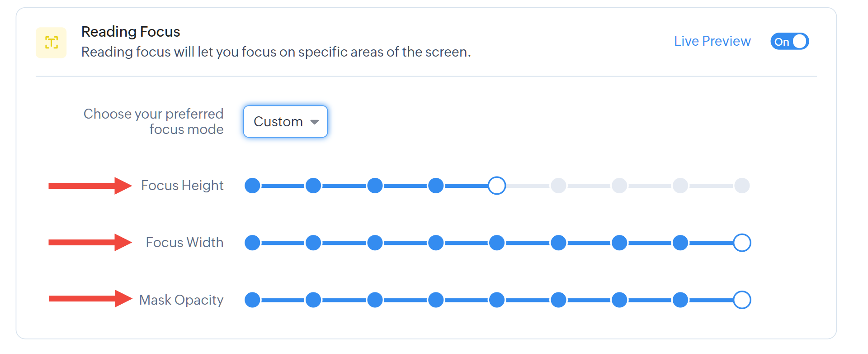This screenshot has height=354, width=868.
Task: Click the Focus Height slider handle
Action: pos(497,186)
